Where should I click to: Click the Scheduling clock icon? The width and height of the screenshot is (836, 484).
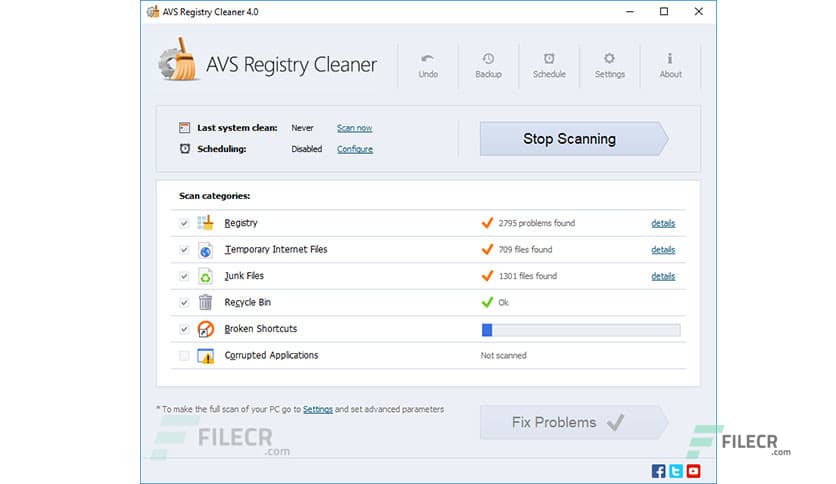tap(184, 149)
